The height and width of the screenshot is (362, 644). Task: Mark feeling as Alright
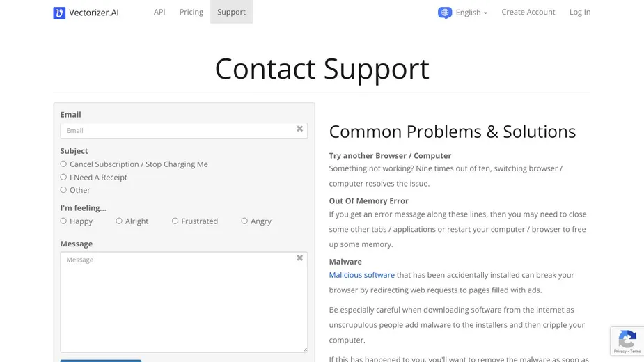[119, 221]
